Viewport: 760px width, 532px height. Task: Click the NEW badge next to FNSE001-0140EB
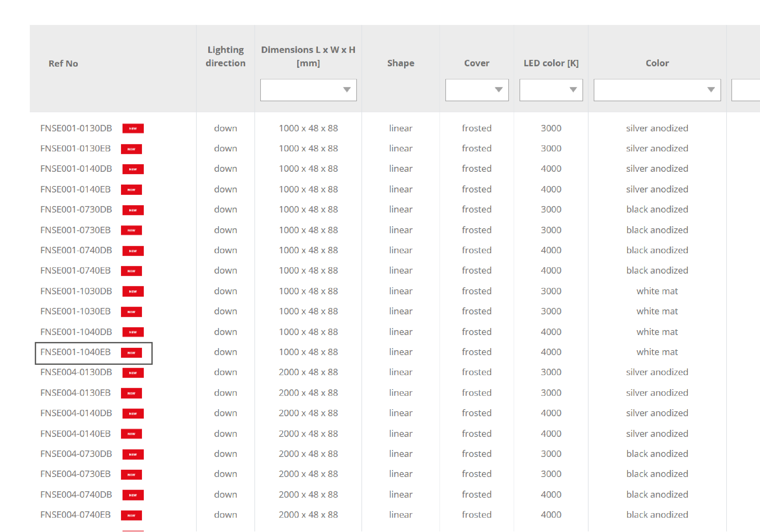[131, 190]
